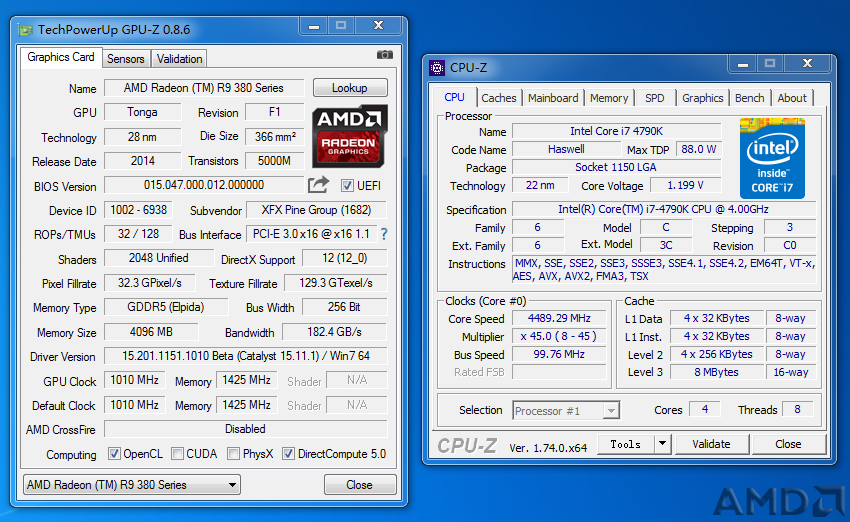The width and height of the screenshot is (850, 522).
Task: Click the Device ID value 1002 - 6938
Action: point(138,210)
